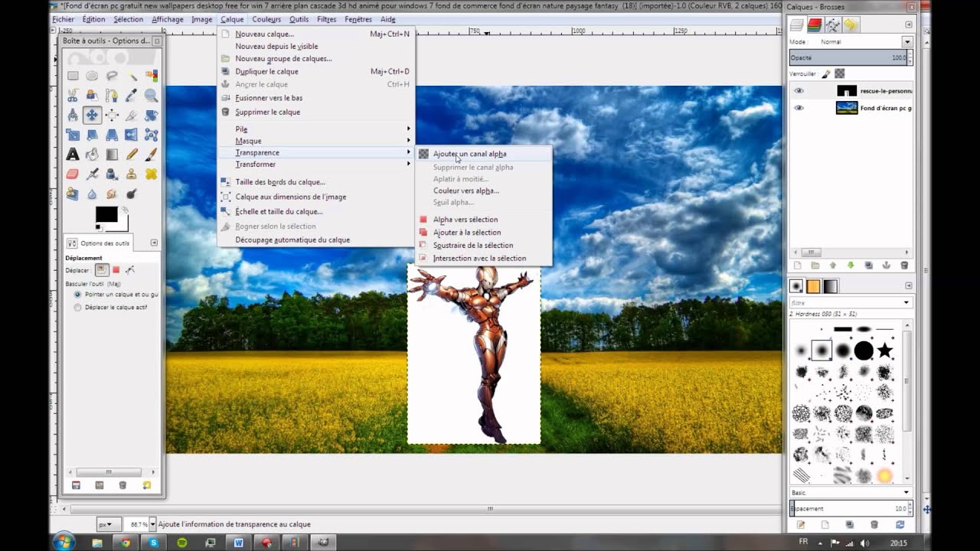Select the Alignment tool
980x551 pixels.
(112, 116)
